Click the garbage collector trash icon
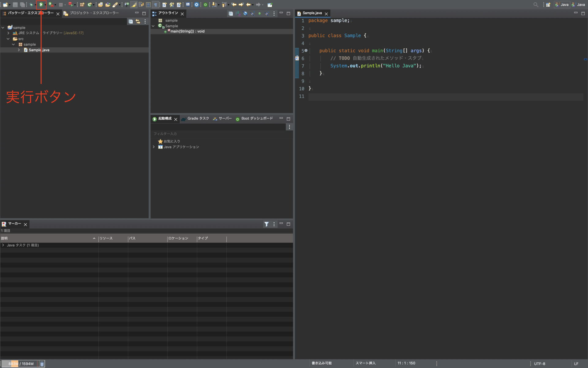 (x=42, y=364)
